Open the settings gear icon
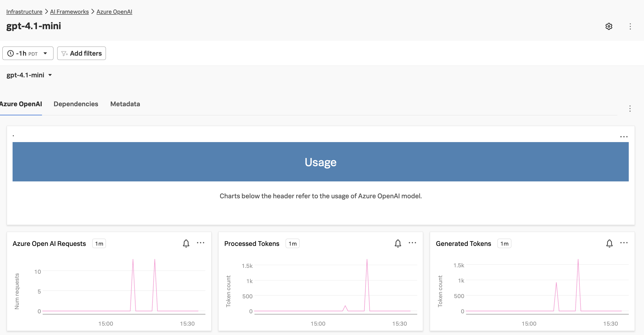The image size is (644, 335). (x=609, y=26)
